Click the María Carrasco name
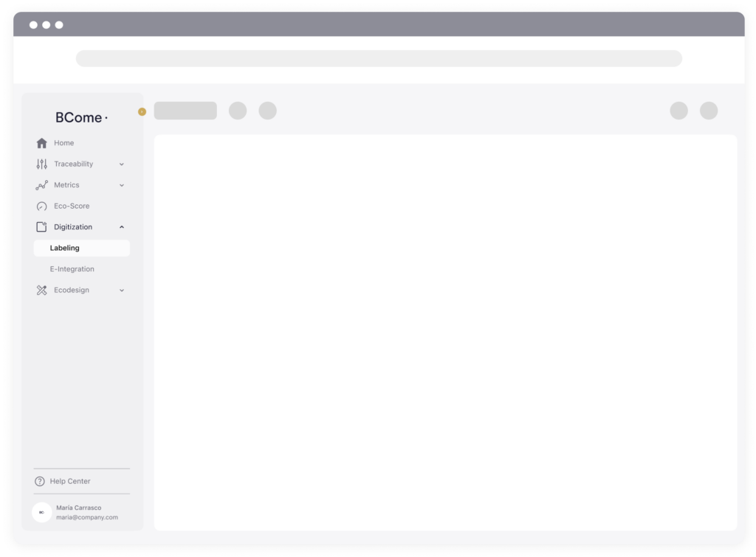756x557 pixels. [78, 508]
